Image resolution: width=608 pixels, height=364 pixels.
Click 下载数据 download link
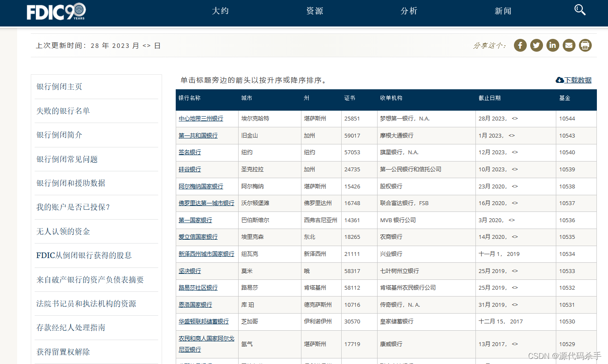pos(574,80)
